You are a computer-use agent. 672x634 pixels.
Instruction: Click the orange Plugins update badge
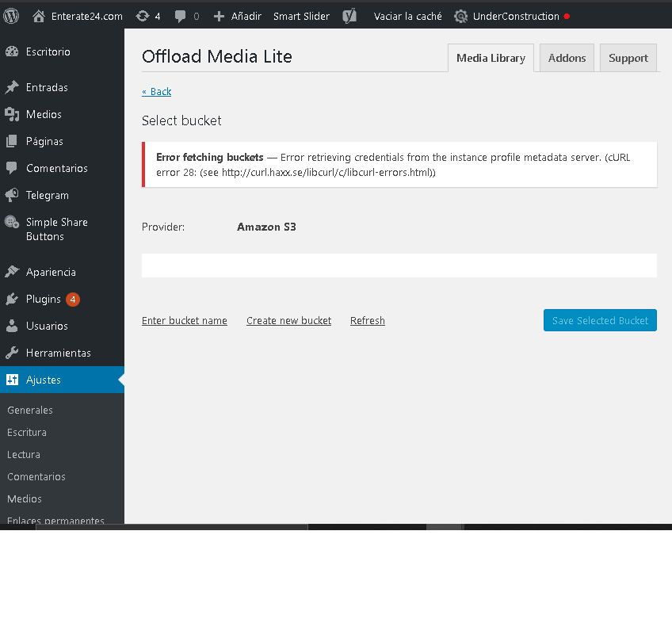coord(73,300)
